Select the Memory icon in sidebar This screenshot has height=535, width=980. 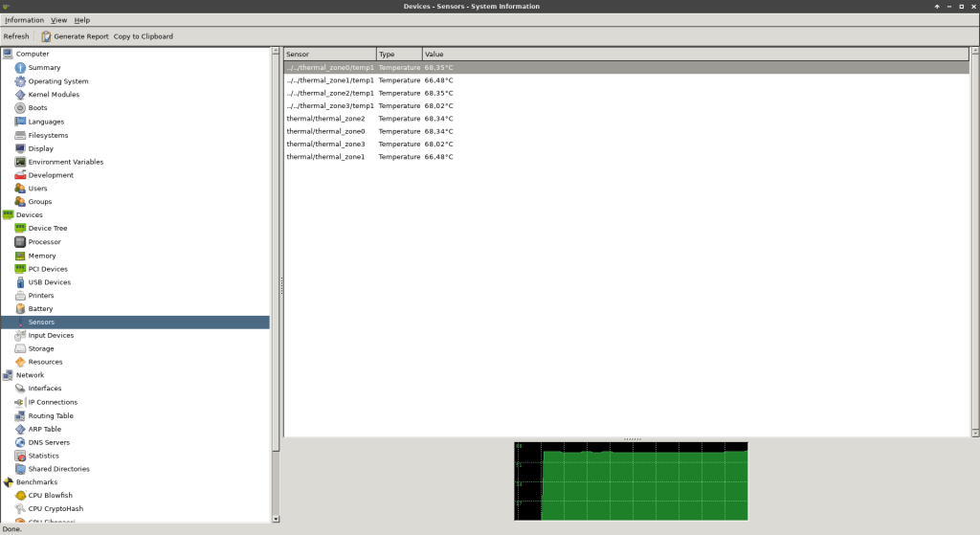(20, 256)
